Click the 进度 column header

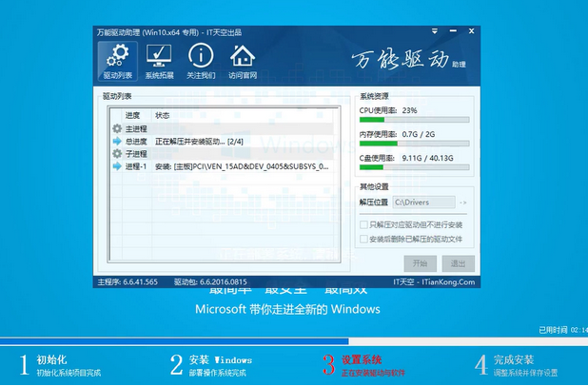click(132, 115)
